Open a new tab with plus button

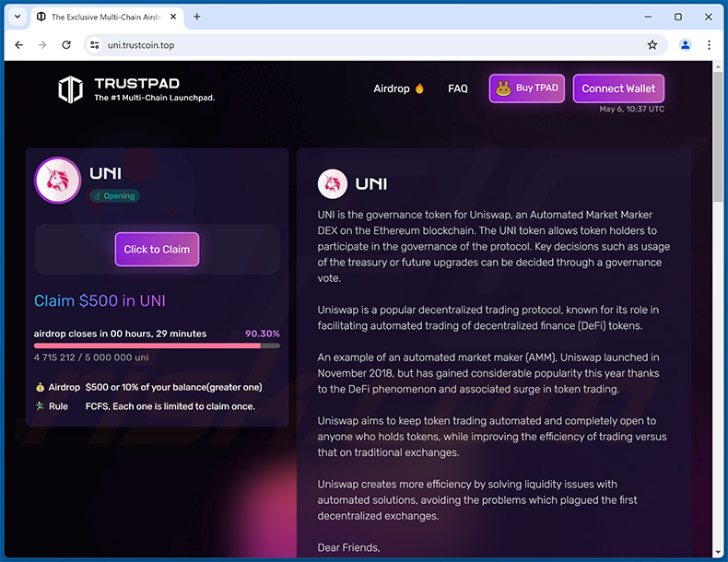197,17
